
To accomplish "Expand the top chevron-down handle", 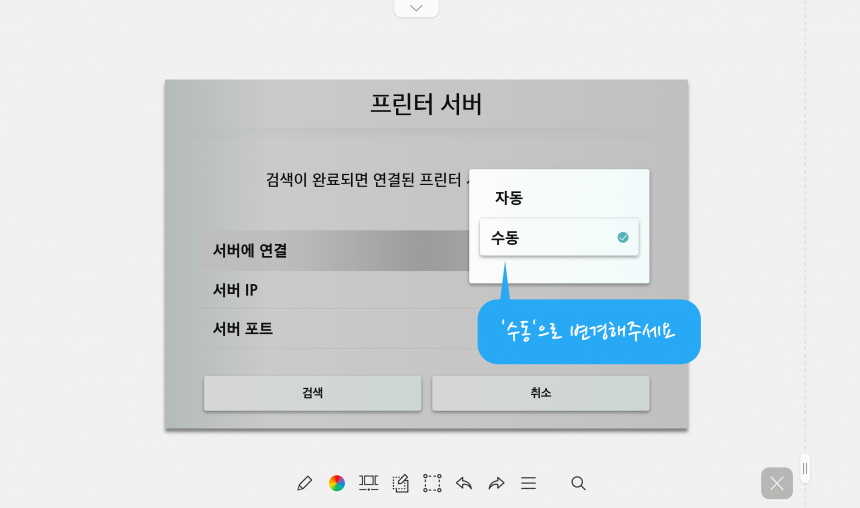I will [416, 8].
